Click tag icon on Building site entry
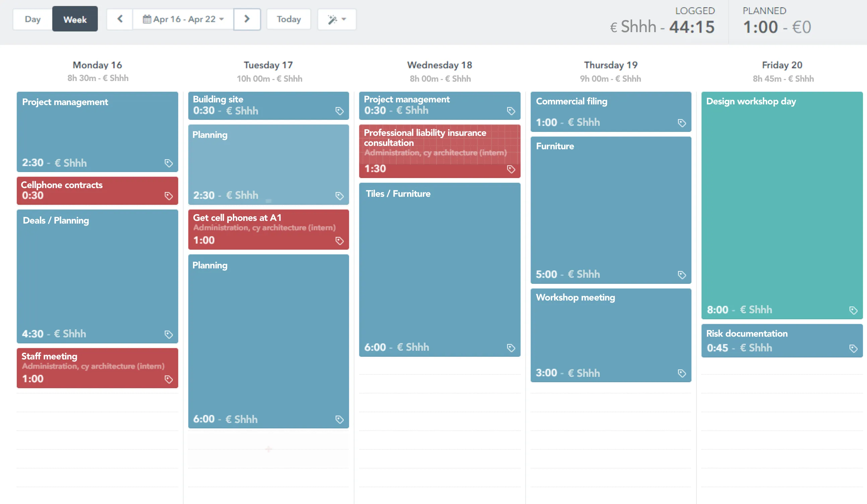867x504 pixels. (339, 111)
